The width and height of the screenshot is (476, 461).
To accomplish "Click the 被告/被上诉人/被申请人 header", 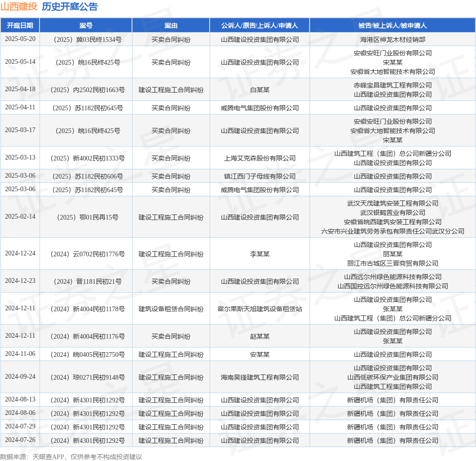I will (x=392, y=26).
